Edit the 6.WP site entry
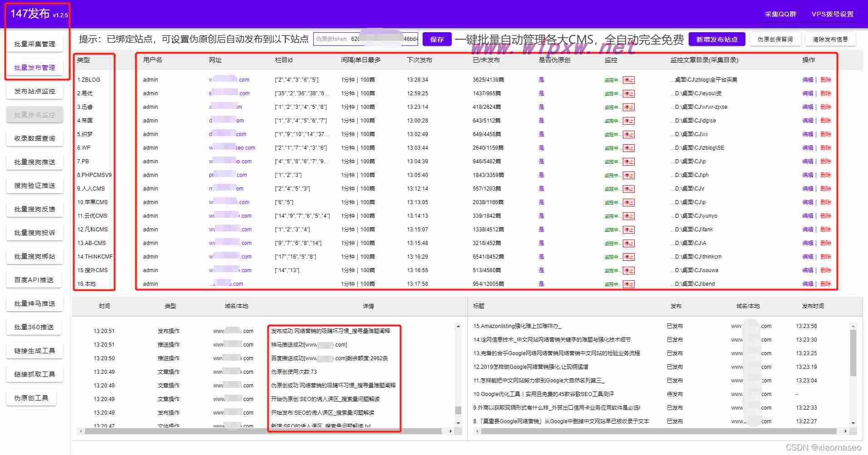Screen dimensions: 868x455 [x=808, y=148]
